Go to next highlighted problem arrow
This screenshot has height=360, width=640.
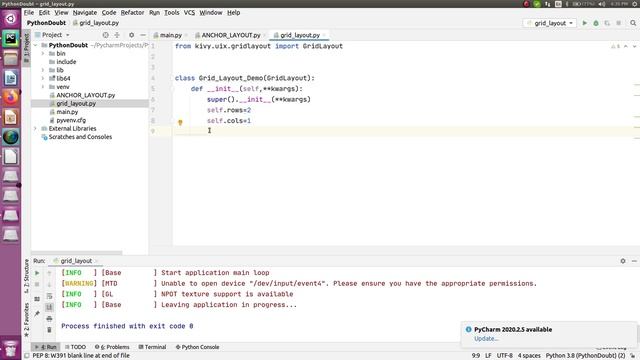point(634,47)
